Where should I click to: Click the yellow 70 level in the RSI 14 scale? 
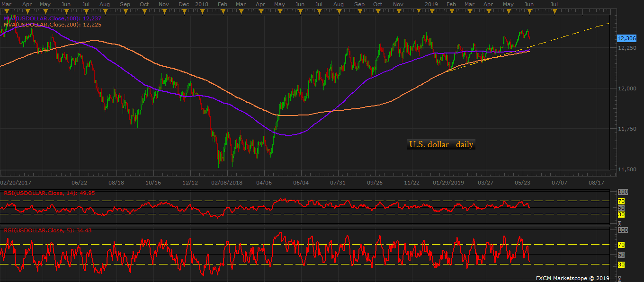pos(621,201)
